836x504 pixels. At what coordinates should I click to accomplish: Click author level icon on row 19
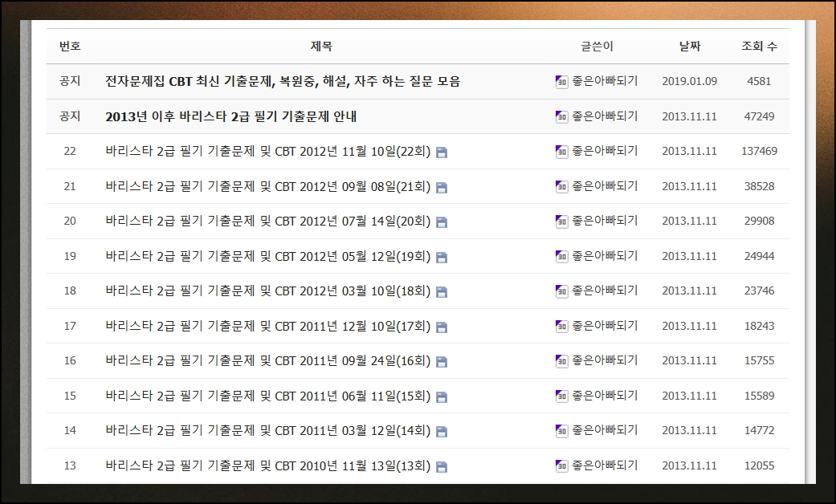pyautogui.click(x=561, y=256)
